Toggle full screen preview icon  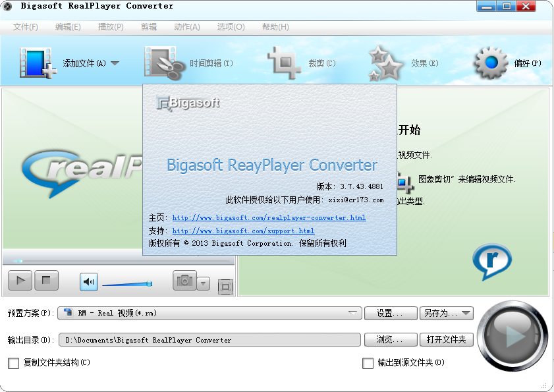click(x=226, y=287)
